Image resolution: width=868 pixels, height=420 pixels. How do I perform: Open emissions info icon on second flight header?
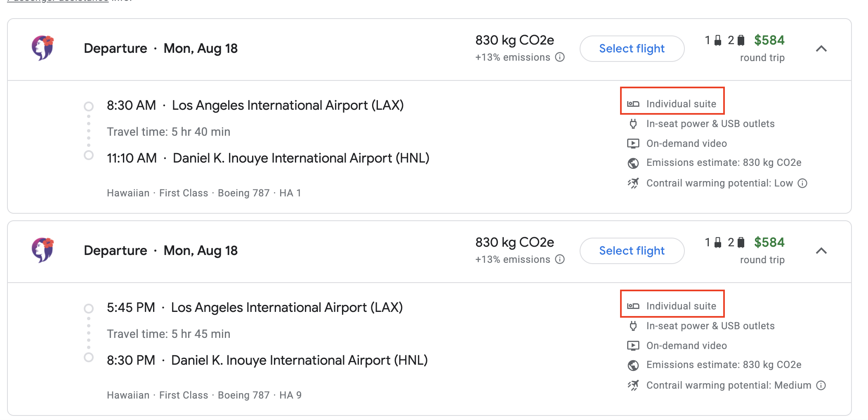click(x=560, y=259)
